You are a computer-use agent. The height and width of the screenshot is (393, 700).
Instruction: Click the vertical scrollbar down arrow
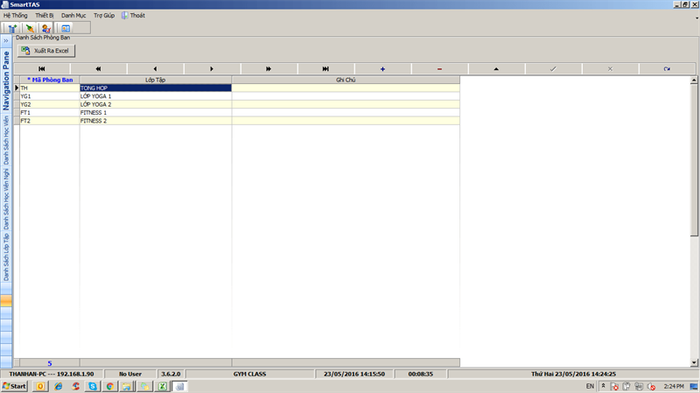pyautogui.click(x=694, y=363)
